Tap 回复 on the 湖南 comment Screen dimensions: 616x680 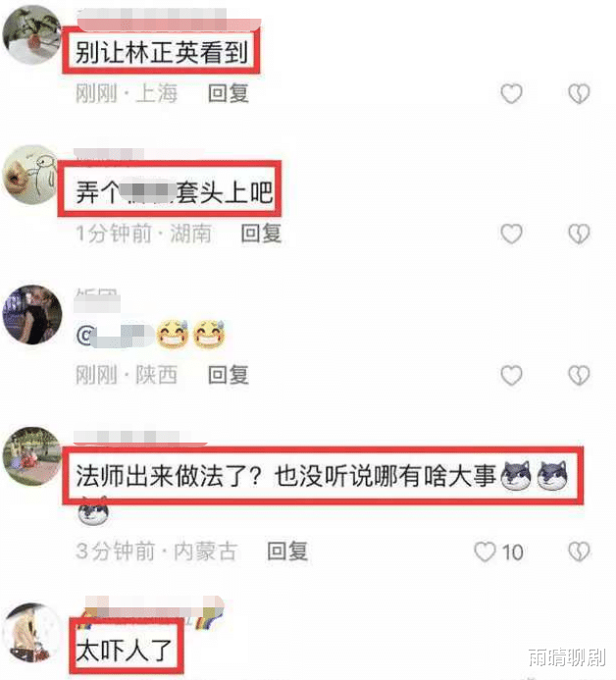(261, 234)
